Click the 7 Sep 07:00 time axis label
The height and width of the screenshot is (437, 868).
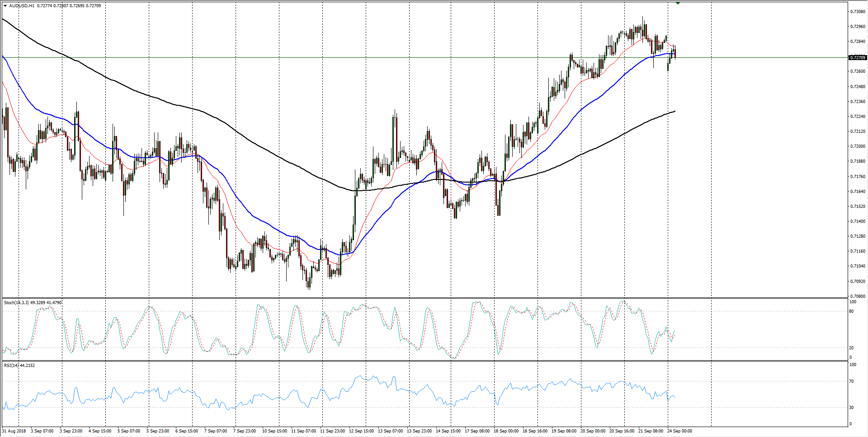click(216, 431)
